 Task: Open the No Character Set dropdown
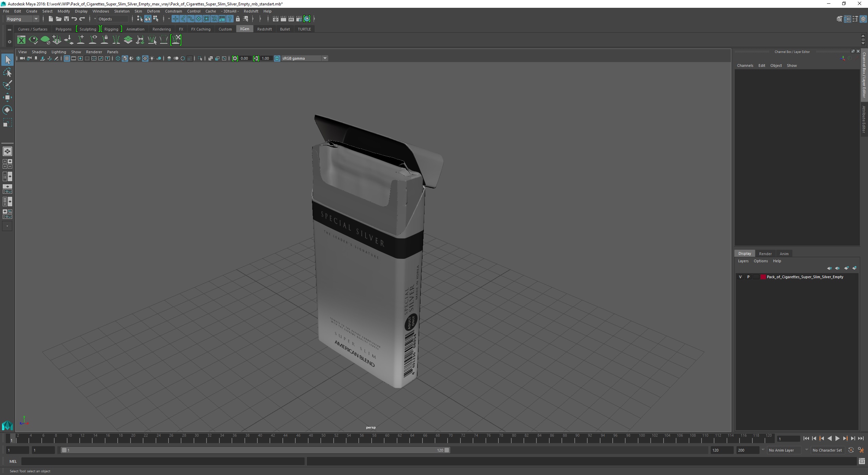click(x=827, y=450)
